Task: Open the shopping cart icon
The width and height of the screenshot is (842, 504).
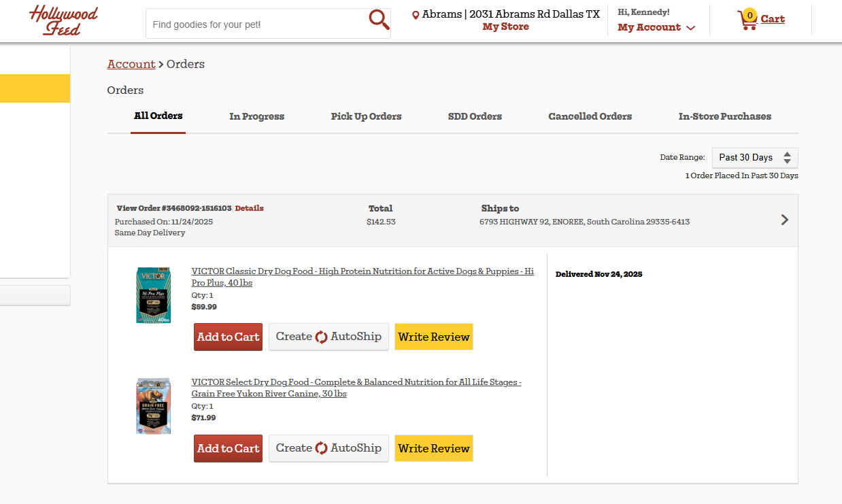Action: [x=747, y=20]
